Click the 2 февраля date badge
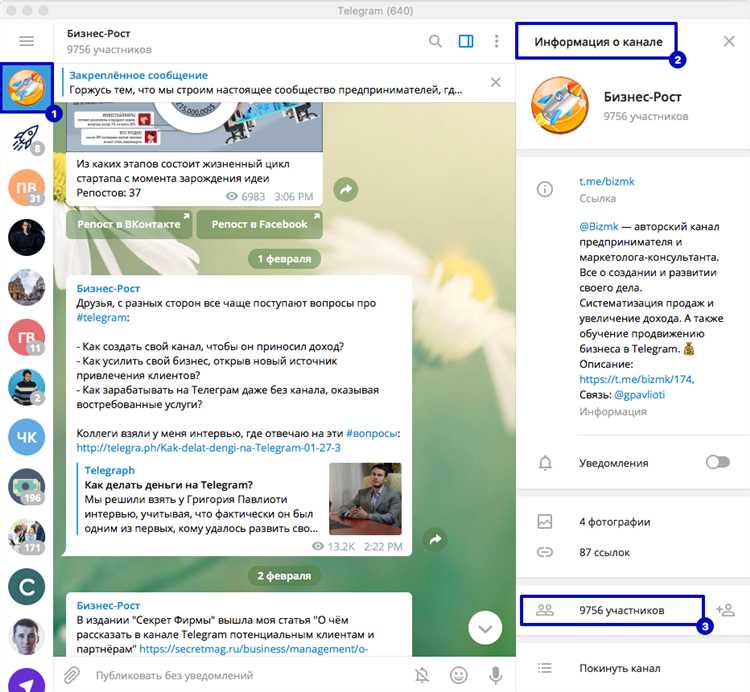This screenshot has width=750, height=692. click(x=284, y=576)
